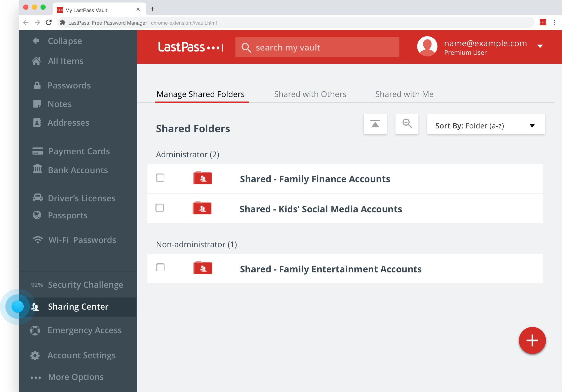The width and height of the screenshot is (562, 392).
Task: Select the My LastPass Vault browser tab
Action: 99,10
